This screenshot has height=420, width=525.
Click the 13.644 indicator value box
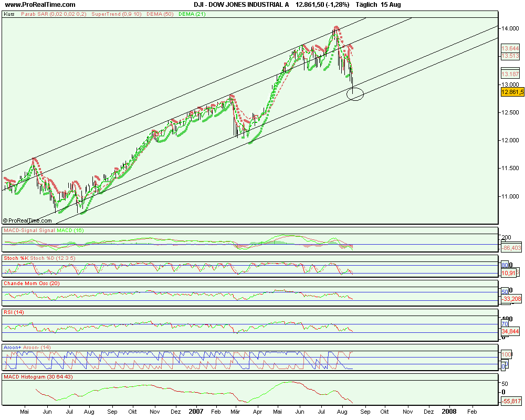click(x=510, y=48)
